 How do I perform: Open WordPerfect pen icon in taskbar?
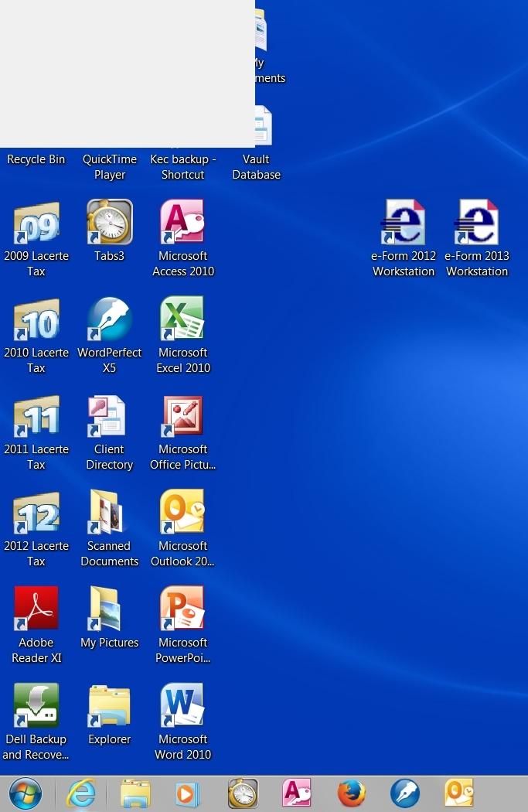click(405, 793)
